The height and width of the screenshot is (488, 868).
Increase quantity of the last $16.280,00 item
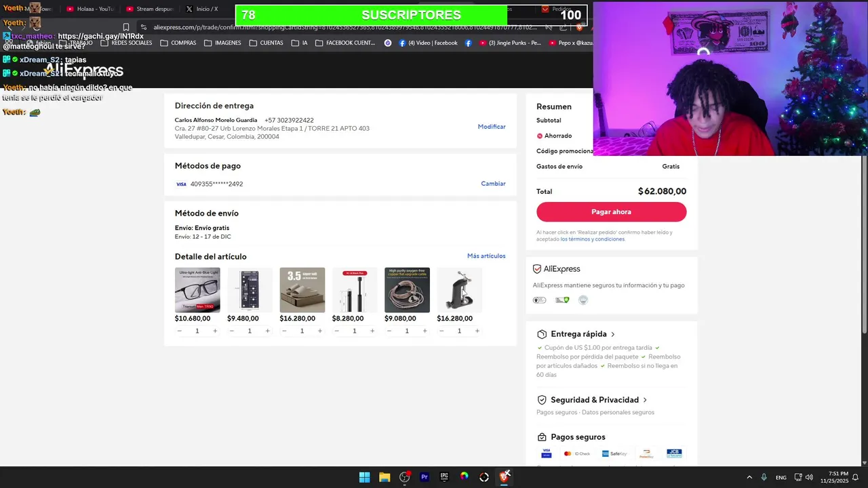click(477, 331)
